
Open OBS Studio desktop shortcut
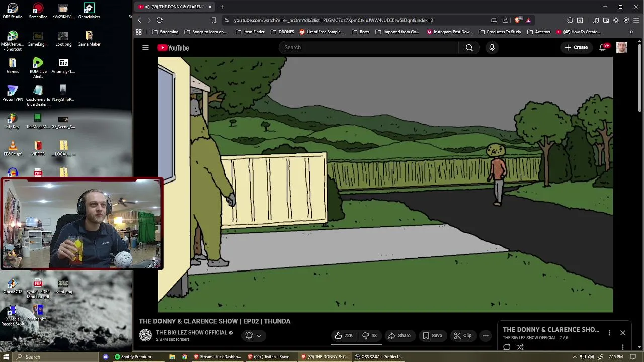13,11
